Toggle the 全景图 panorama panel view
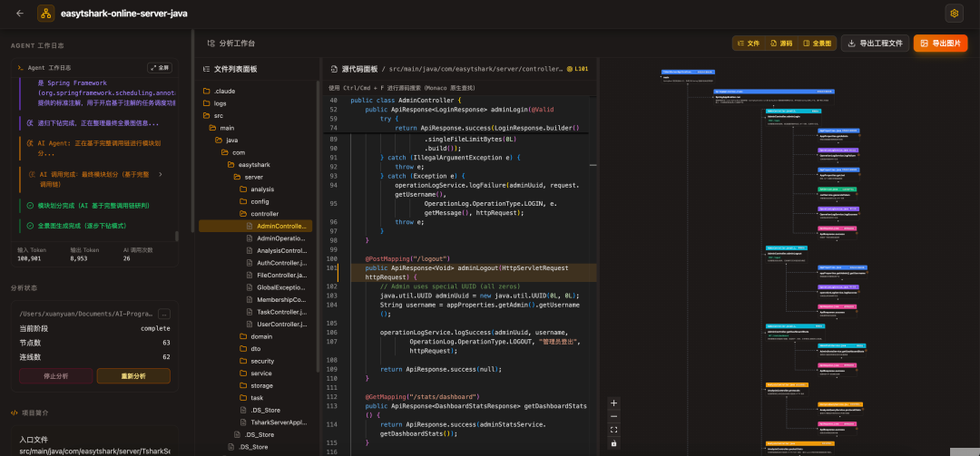Image resolution: width=980 pixels, height=456 pixels. tap(816, 43)
